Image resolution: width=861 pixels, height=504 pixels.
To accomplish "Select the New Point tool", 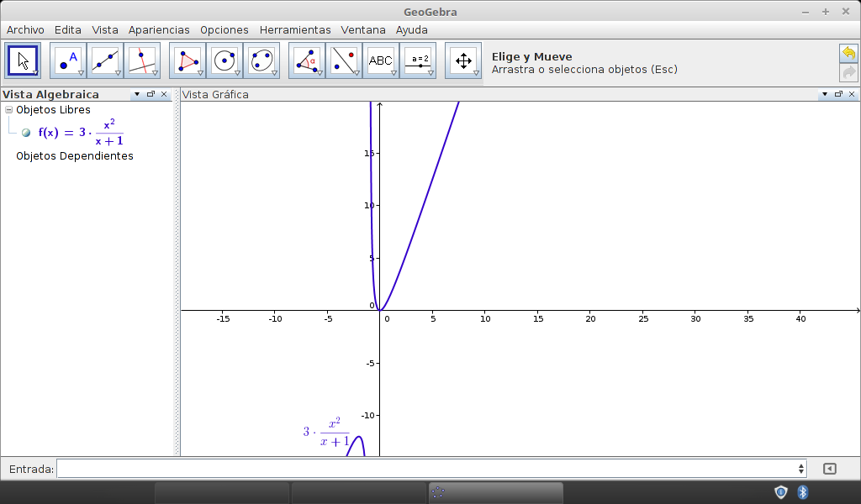I will 67,60.
